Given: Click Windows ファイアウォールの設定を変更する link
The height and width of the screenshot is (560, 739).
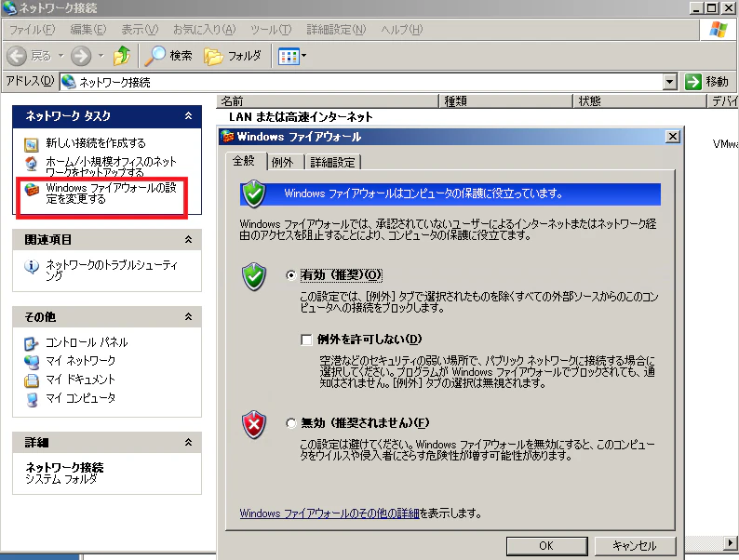Looking at the screenshot, I should coord(112,193).
